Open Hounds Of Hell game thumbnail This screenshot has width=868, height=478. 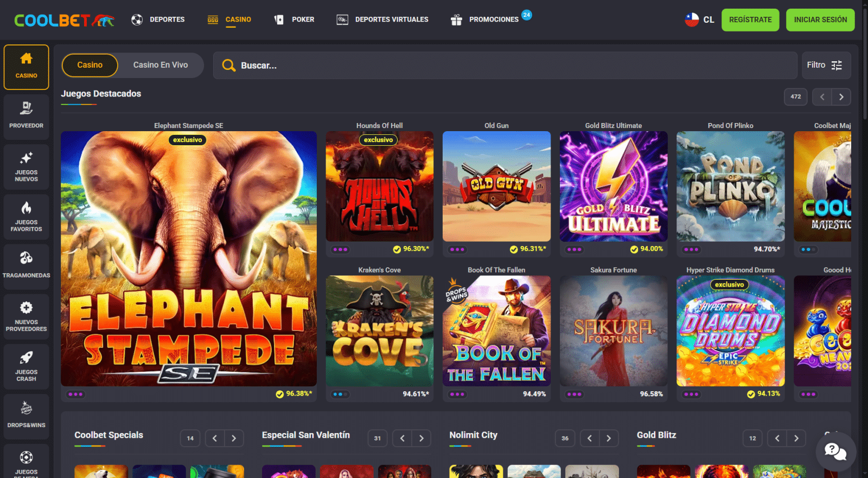click(380, 186)
